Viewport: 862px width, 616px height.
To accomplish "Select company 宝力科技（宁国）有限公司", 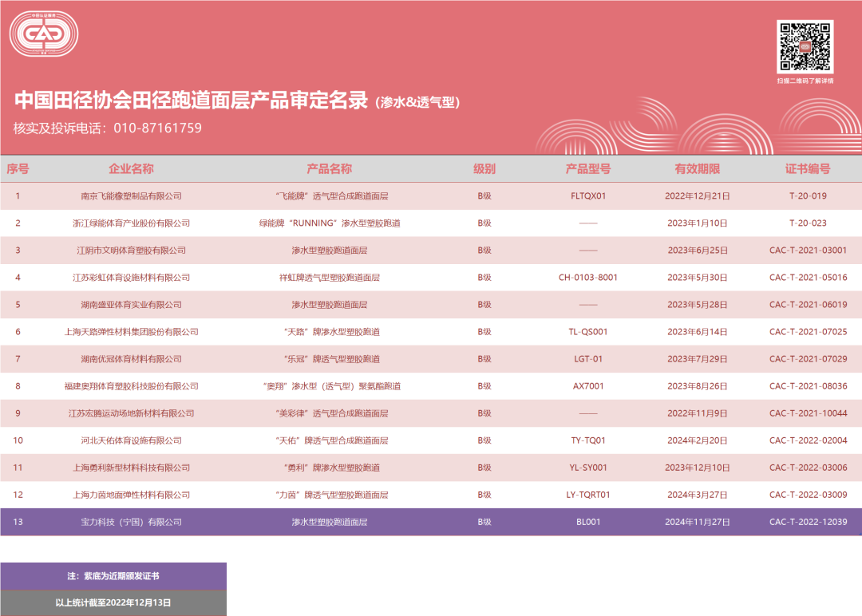I will coord(131,522).
